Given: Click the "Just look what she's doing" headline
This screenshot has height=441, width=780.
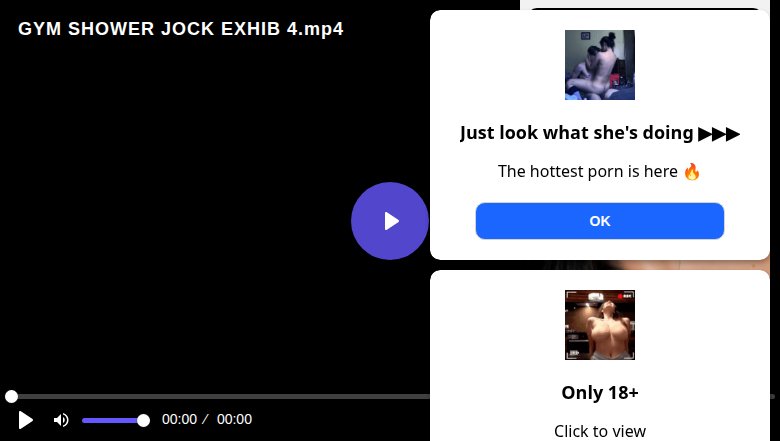Looking at the screenshot, I should [576, 133].
